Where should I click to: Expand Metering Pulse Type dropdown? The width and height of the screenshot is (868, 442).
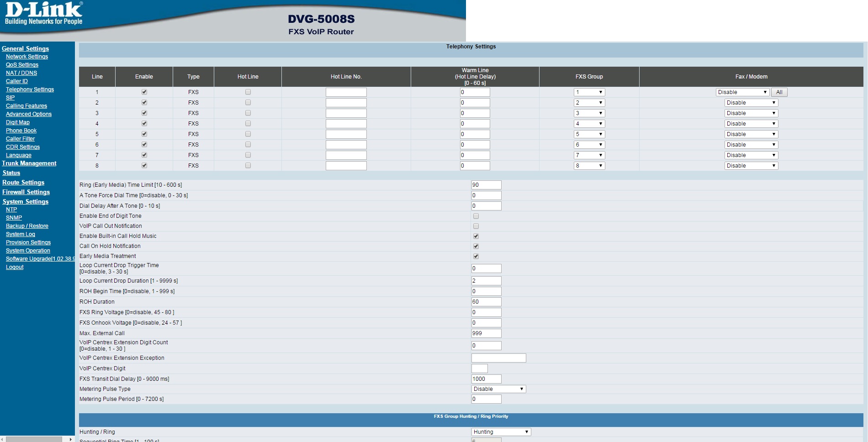pos(498,389)
